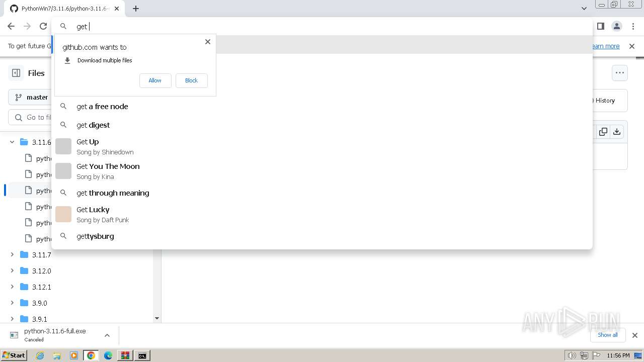The image size is (644, 362).
Task: Click the Get Lucky album thumbnail
Action: click(x=63, y=214)
